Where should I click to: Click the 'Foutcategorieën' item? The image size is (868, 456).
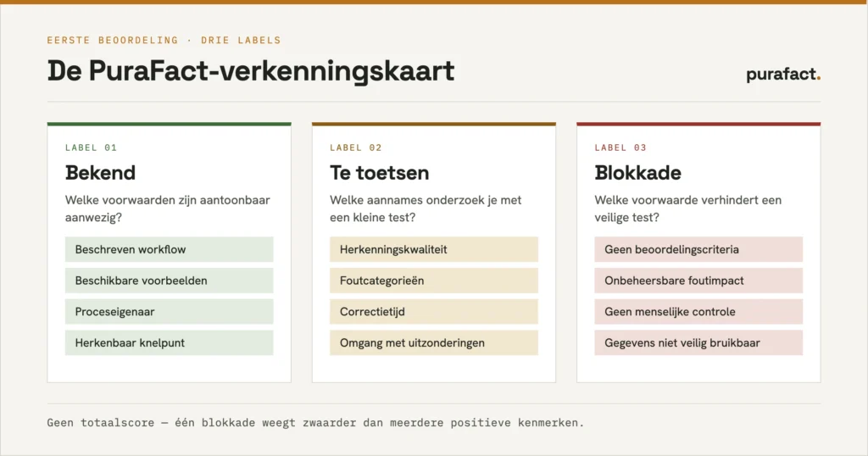[x=434, y=281]
